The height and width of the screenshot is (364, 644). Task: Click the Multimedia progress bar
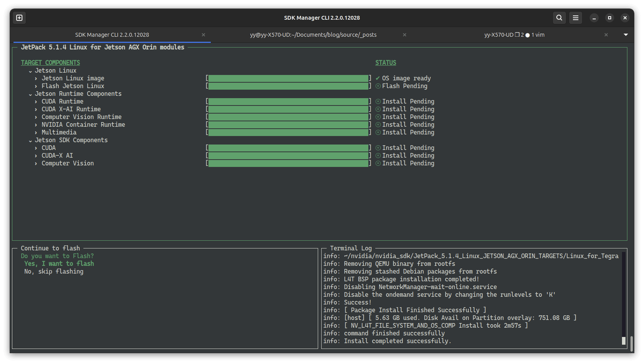288,133
